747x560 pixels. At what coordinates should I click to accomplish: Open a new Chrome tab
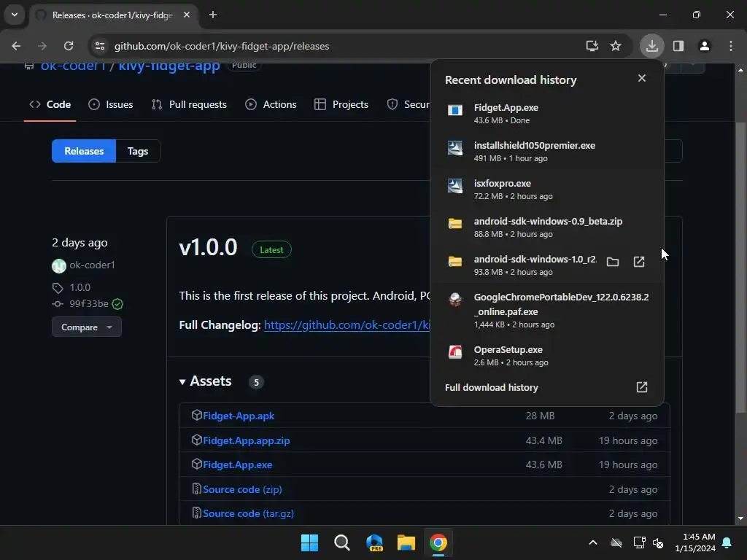[x=213, y=15]
